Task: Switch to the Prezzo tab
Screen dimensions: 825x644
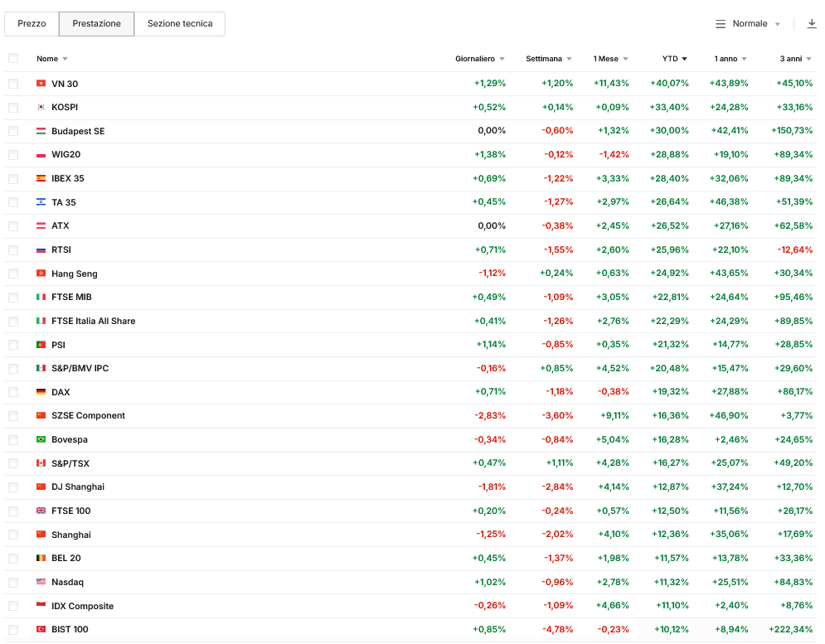Action: pyautogui.click(x=32, y=24)
